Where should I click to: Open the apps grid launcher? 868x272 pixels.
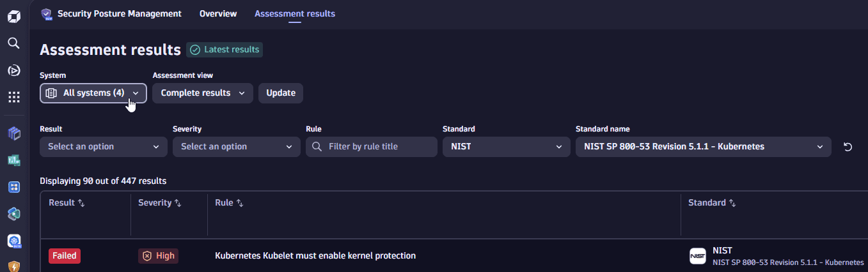pyautogui.click(x=14, y=97)
